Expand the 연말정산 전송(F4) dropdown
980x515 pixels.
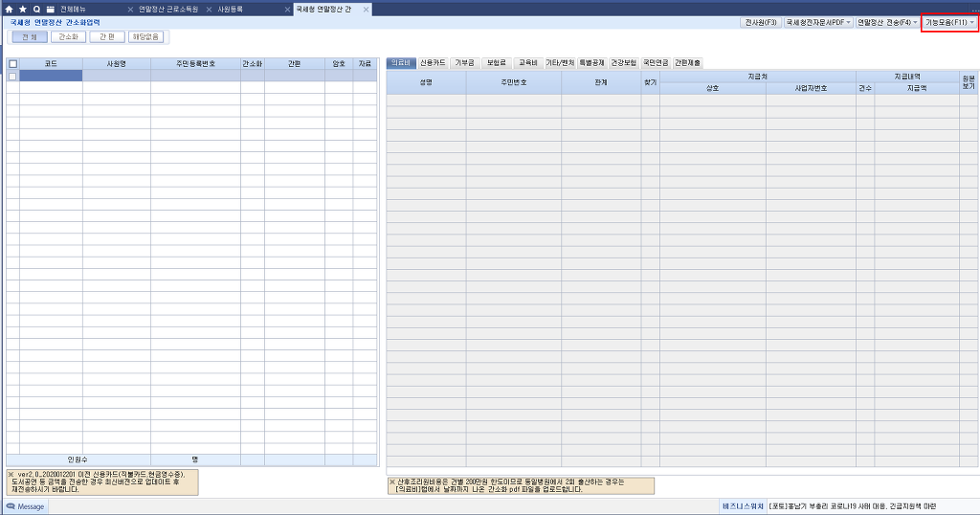pyautogui.click(x=887, y=21)
